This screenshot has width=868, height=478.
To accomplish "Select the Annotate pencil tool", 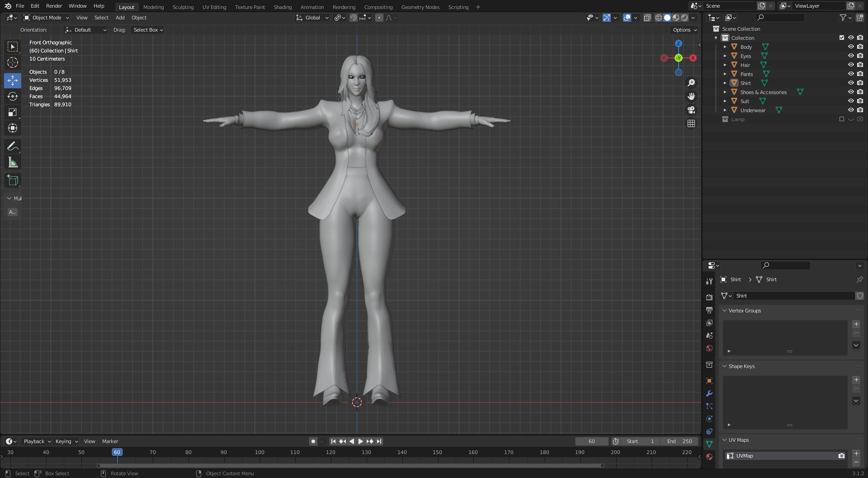I will (13, 146).
